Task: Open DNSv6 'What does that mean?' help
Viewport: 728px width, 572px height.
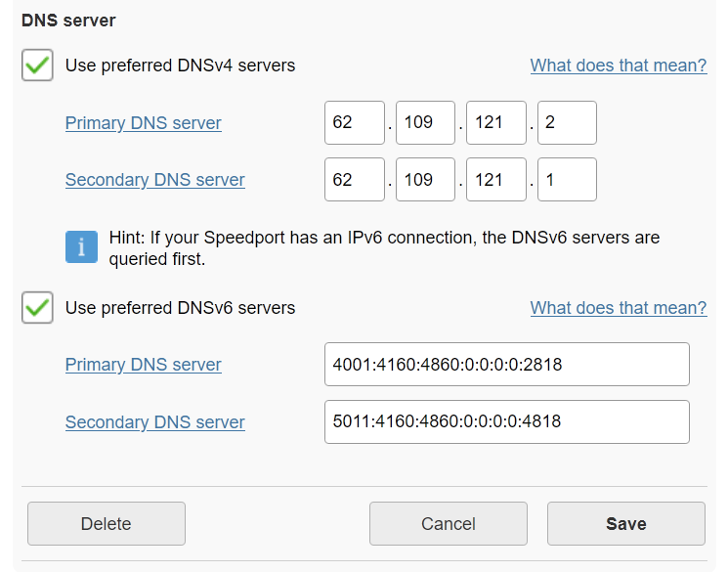Action: (x=619, y=308)
